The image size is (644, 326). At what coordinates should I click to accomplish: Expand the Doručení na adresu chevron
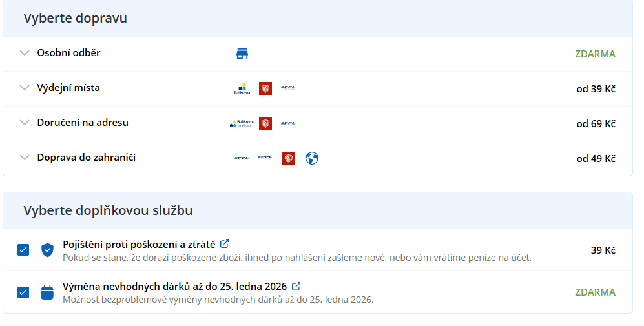coord(25,123)
